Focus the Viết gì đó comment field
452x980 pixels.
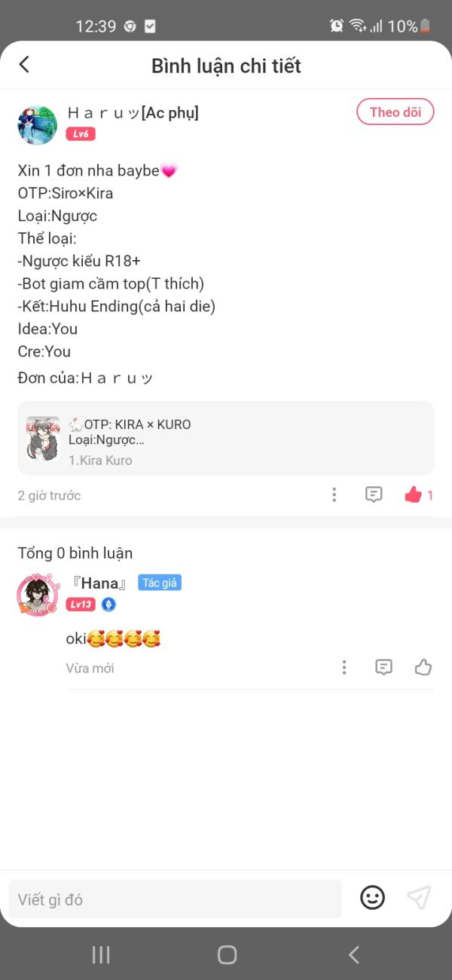(x=175, y=899)
